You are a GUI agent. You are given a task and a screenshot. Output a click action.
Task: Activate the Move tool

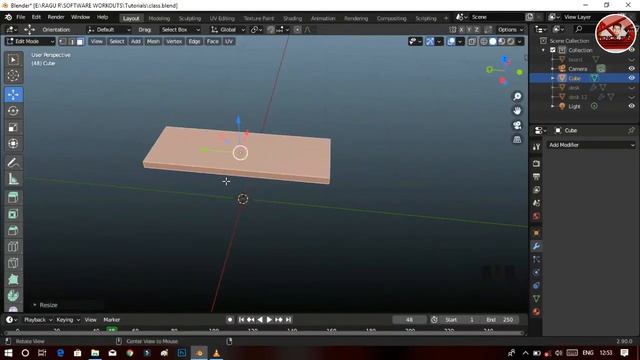click(13, 94)
